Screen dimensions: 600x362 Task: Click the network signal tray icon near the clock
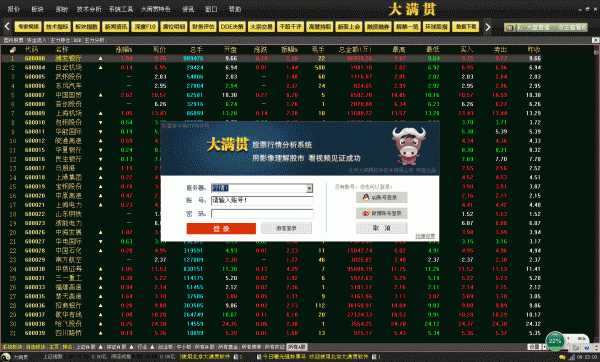572,357
